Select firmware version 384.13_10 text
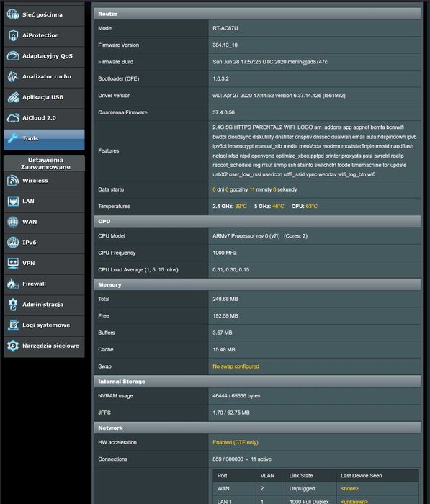This screenshot has height=504, width=430. [x=225, y=45]
